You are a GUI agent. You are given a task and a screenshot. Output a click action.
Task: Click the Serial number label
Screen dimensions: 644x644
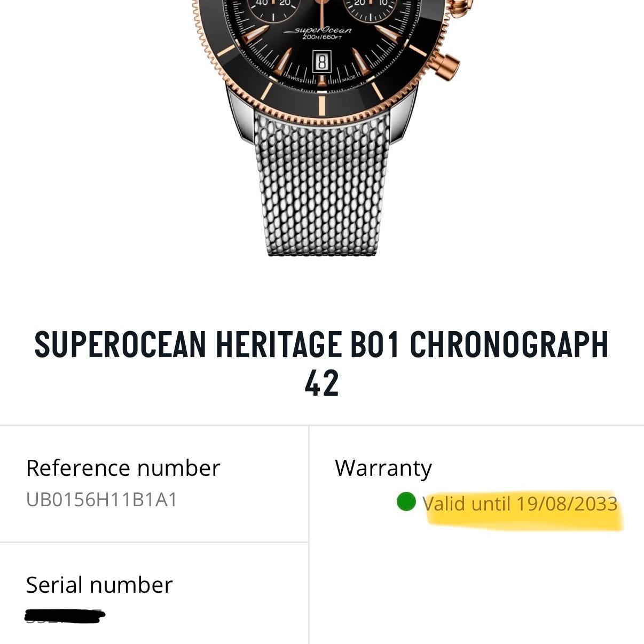pos(99,584)
